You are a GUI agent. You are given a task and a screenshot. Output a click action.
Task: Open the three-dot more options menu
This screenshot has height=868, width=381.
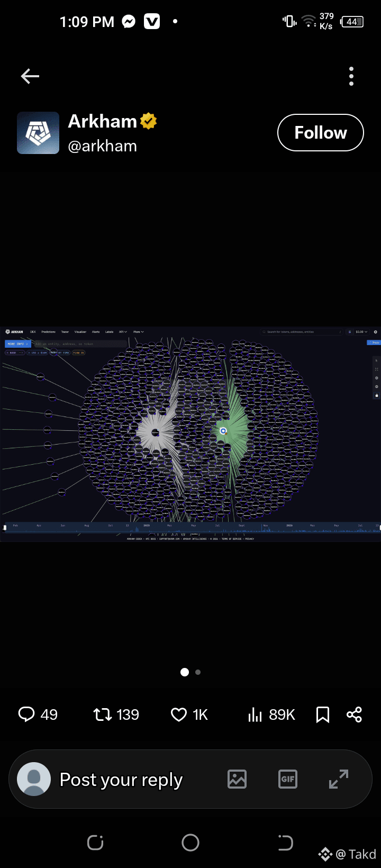point(351,76)
